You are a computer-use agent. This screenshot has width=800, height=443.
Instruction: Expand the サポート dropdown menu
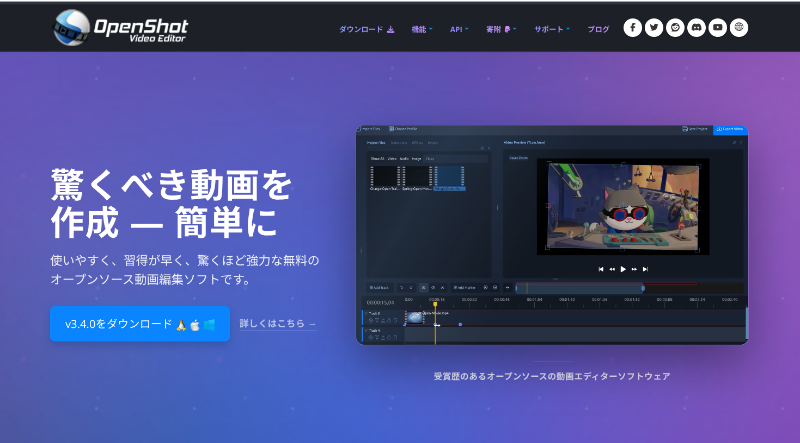(552, 29)
